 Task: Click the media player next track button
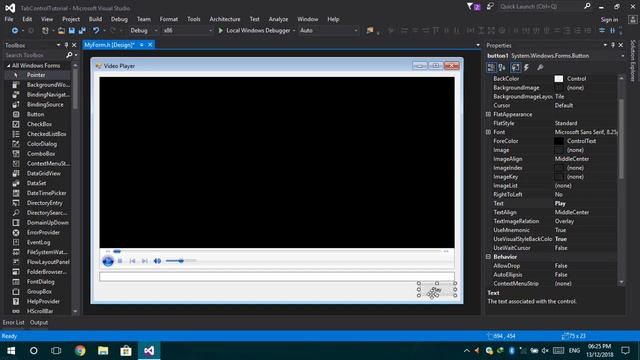(x=144, y=261)
